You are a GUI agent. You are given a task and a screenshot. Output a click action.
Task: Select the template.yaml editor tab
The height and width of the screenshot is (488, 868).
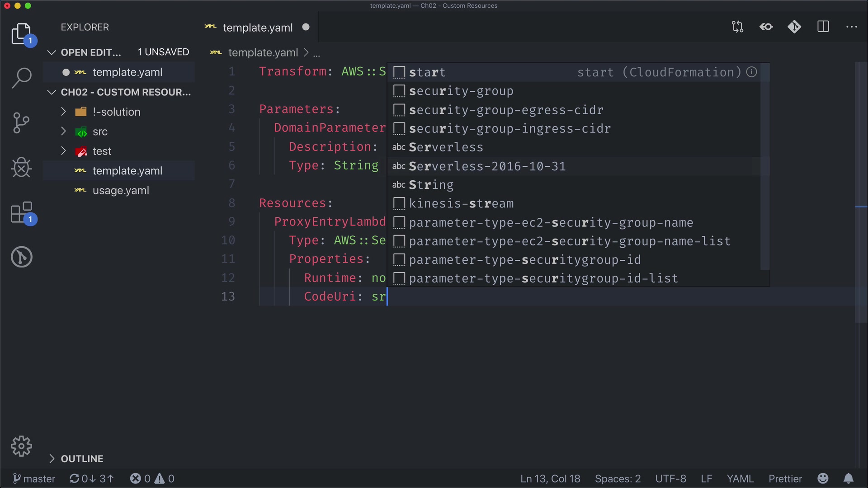pyautogui.click(x=257, y=28)
